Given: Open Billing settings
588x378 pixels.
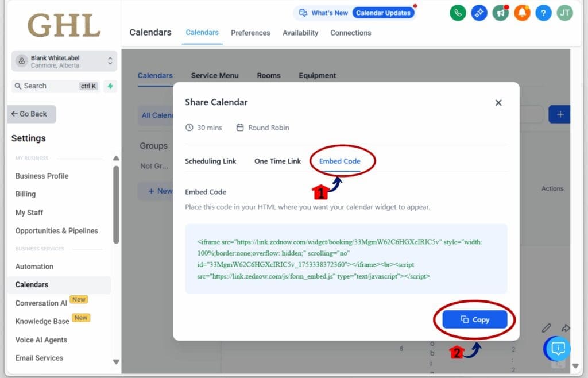Looking at the screenshot, I should point(25,194).
